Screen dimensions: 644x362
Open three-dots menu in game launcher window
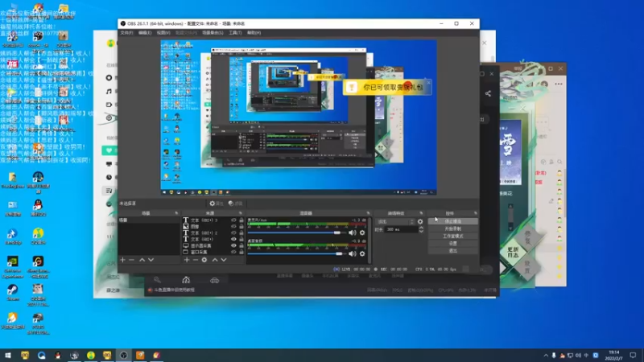pos(559,84)
